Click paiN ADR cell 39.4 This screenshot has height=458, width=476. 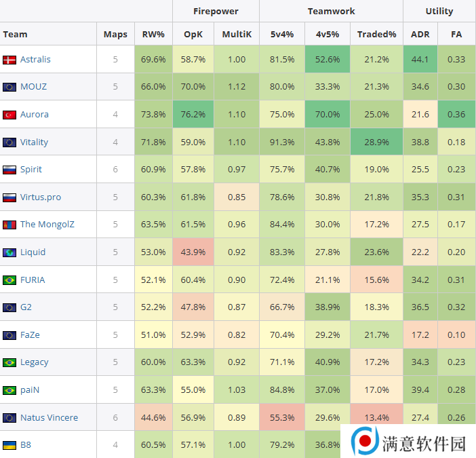tap(420, 390)
